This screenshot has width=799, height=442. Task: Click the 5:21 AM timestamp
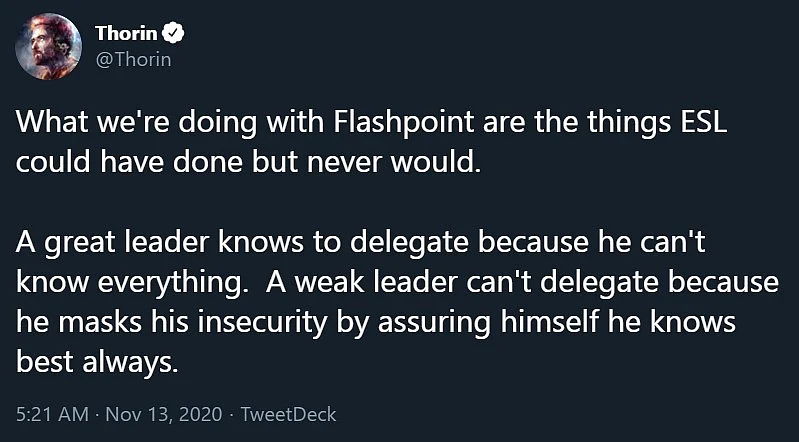(x=52, y=414)
